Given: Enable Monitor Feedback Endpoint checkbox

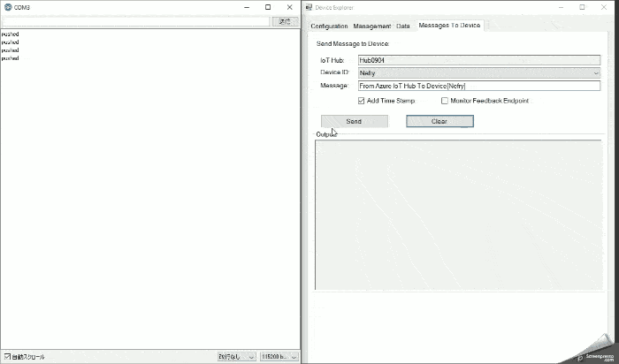Looking at the screenshot, I should 444,101.
